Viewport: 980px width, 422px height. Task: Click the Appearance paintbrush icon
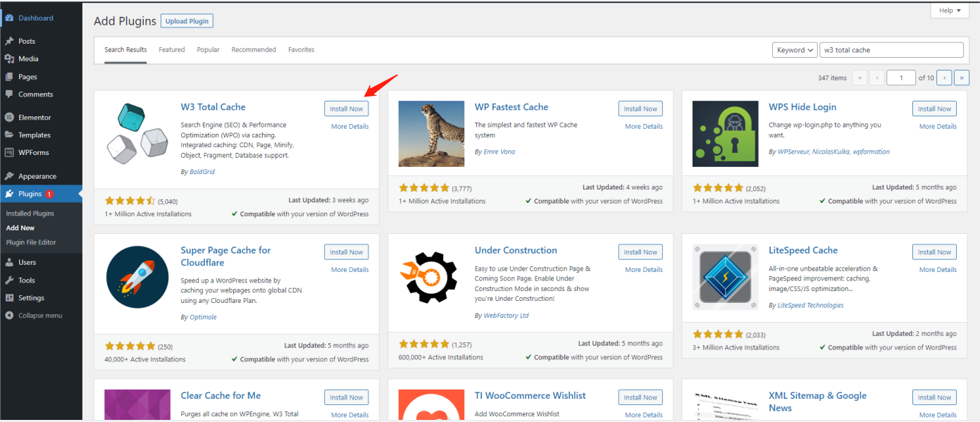[9, 176]
